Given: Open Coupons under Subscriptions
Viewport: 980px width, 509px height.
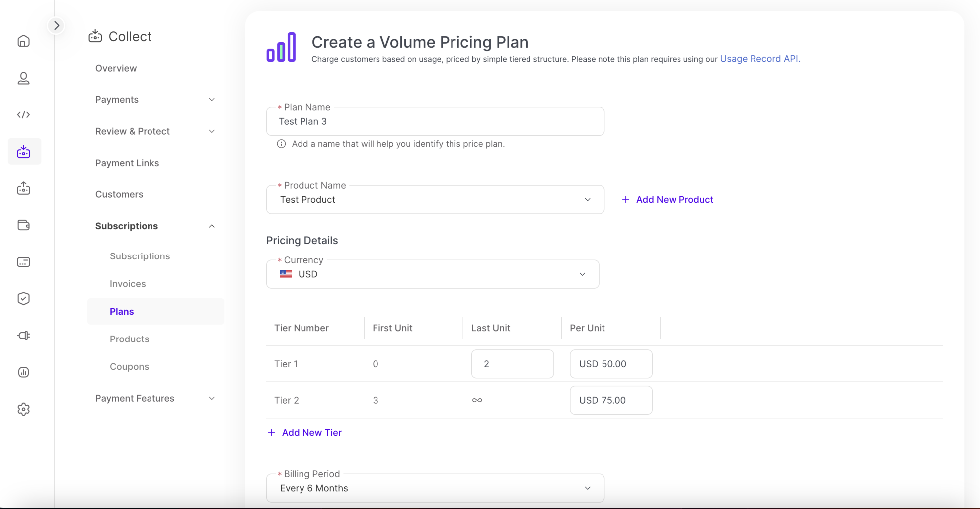Looking at the screenshot, I should [129, 367].
